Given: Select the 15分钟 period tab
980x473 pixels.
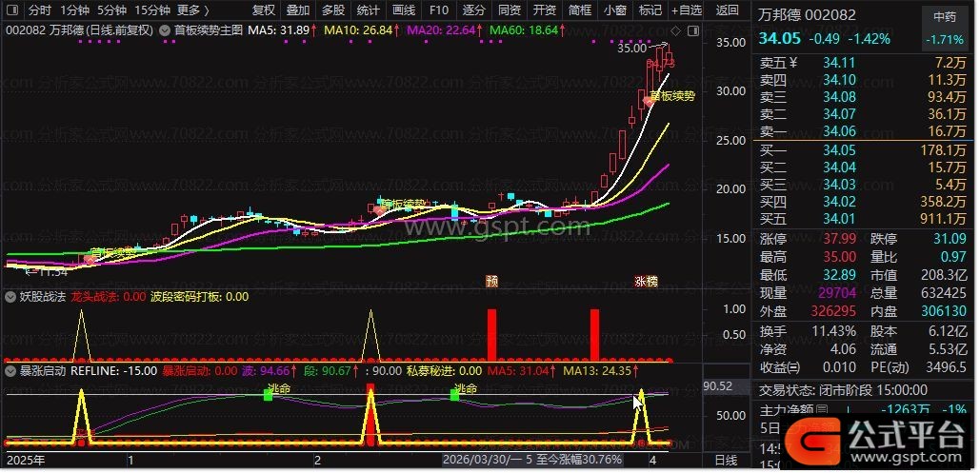Looking at the screenshot, I should 152,10.
